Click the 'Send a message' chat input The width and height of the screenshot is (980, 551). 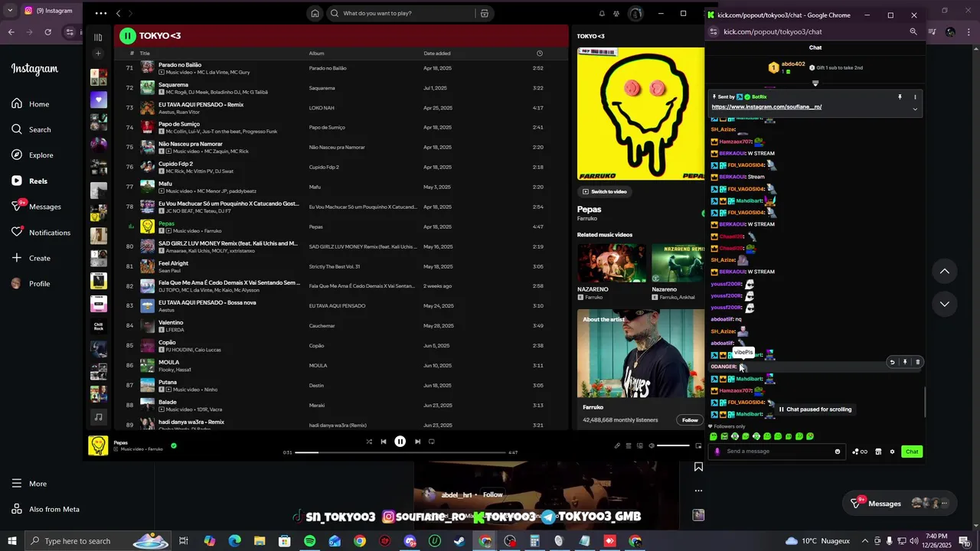click(x=777, y=452)
